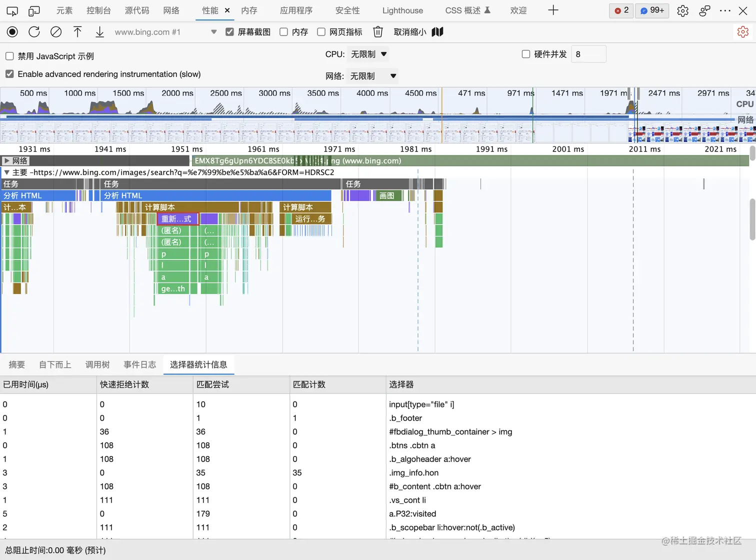Screen dimensions: 756x560
Task: Select the 选择器统计信息 tab
Action: (x=198, y=364)
